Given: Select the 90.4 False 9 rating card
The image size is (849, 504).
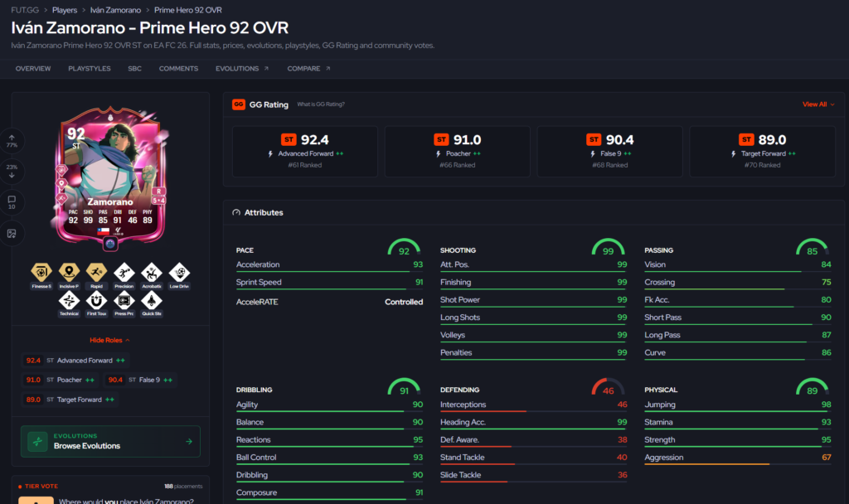Looking at the screenshot, I should [609, 152].
